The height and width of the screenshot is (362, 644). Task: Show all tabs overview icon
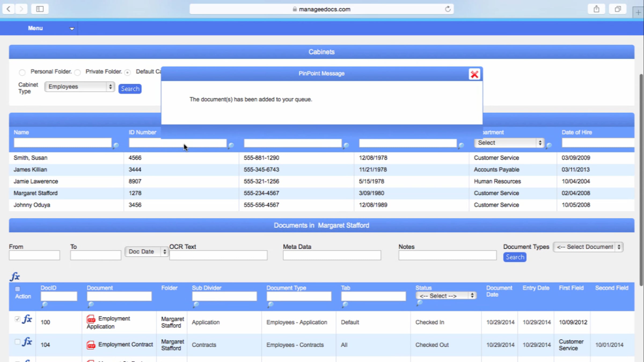pos(618,9)
